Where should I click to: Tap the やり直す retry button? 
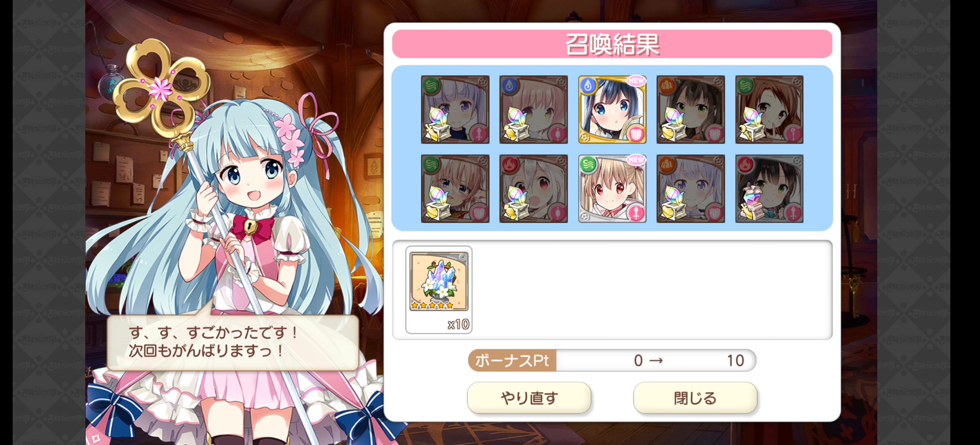529,397
